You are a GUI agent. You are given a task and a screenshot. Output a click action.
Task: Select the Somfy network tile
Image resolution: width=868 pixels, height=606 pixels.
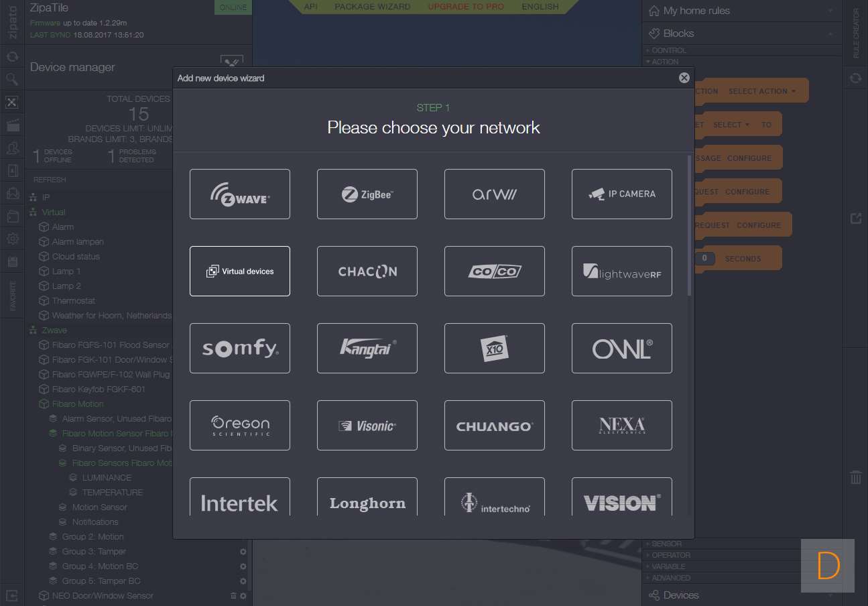pyautogui.click(x=240, y=348)
